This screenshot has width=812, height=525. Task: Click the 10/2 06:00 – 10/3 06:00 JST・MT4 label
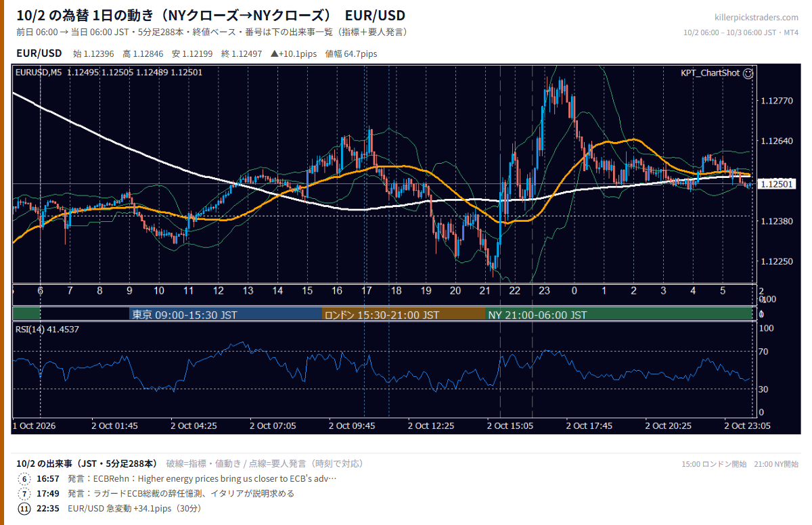pyautogui.click(x=741, y=32)
